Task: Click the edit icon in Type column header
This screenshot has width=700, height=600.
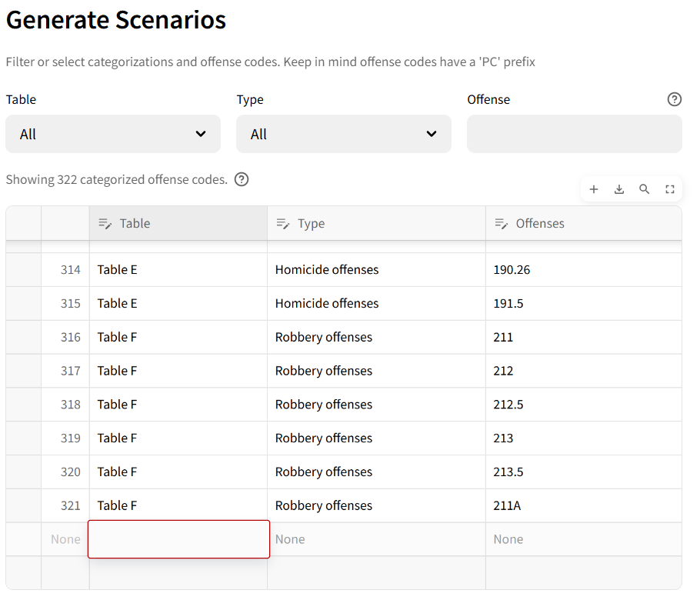Action: [x=282, y=224]
